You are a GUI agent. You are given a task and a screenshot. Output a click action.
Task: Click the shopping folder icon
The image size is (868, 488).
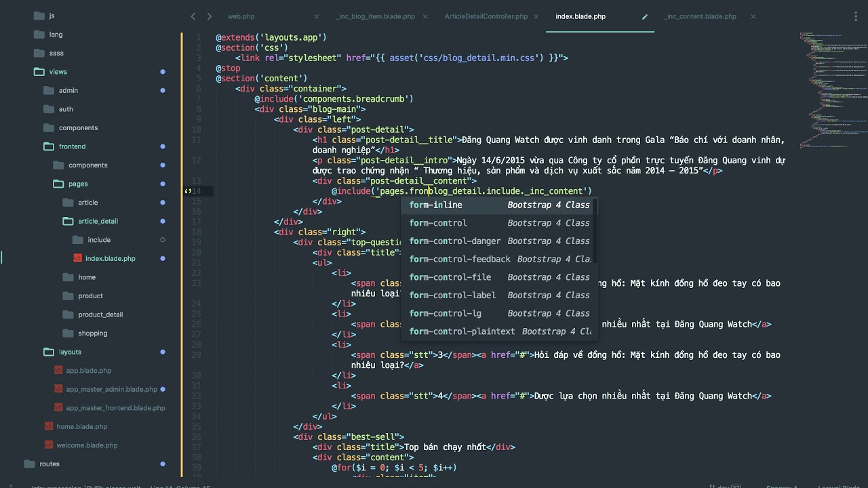tap(67, 333)
